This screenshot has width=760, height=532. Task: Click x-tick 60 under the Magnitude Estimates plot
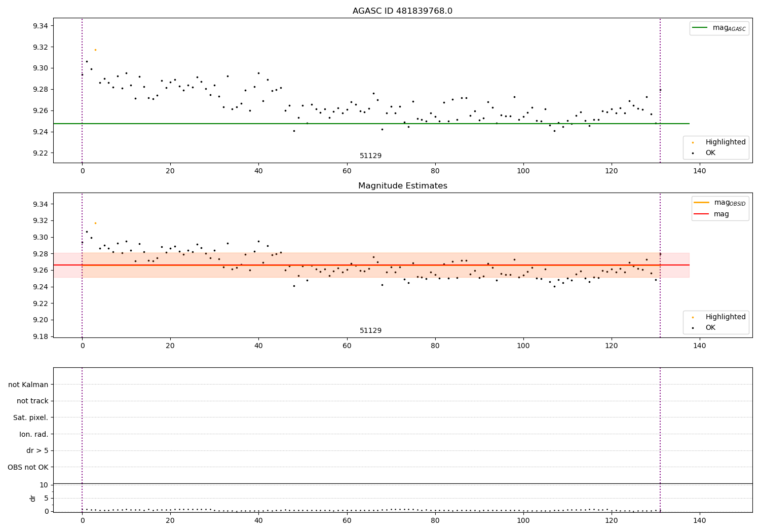point(347,346)
